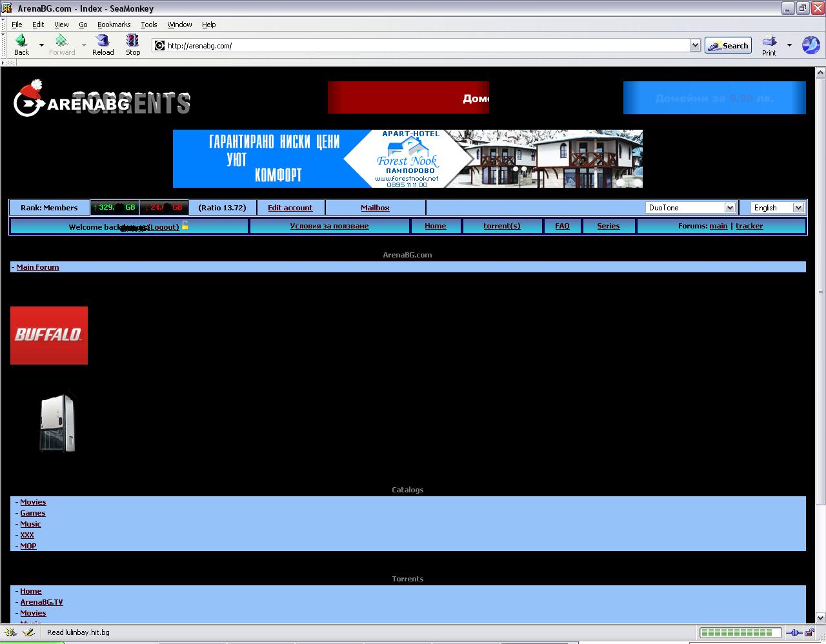
Task: Click the Buffalo red logo ad
Action: (x=49, y=336)
